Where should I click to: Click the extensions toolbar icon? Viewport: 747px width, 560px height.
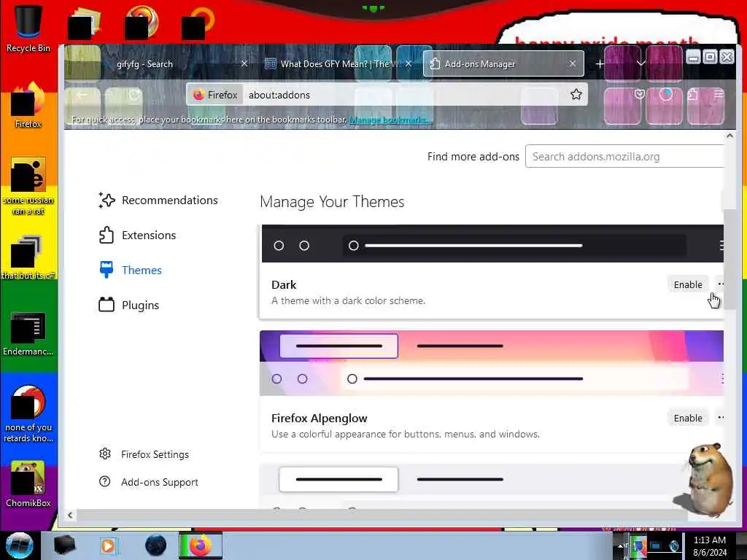click(x=693, y=95)
